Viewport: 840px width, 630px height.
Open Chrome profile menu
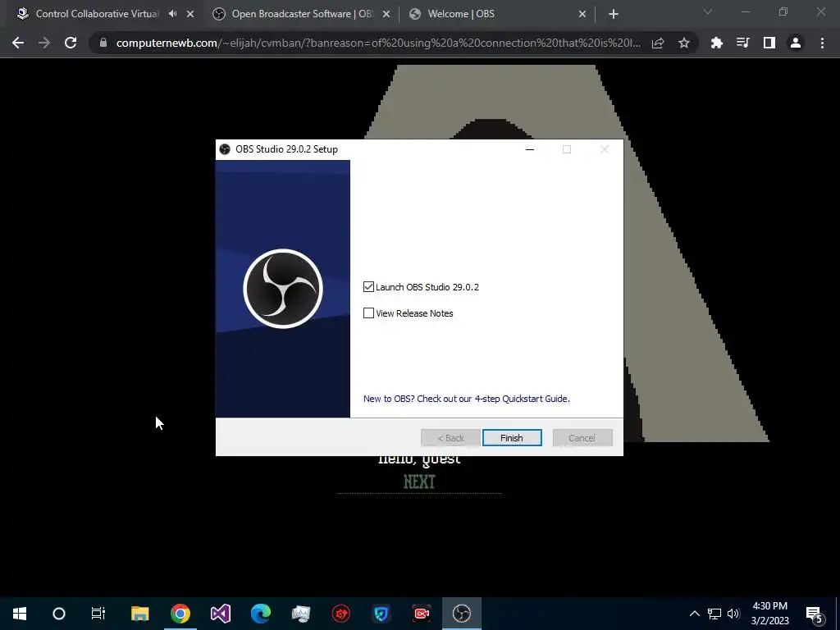pos(796,43)
